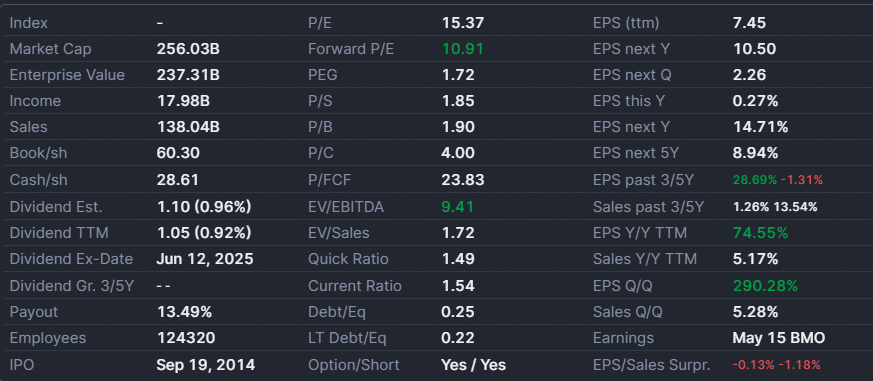Viewport: 873px width, 381px height.
Task: Select the Payout 13.49% value
Action: [184, 312]
